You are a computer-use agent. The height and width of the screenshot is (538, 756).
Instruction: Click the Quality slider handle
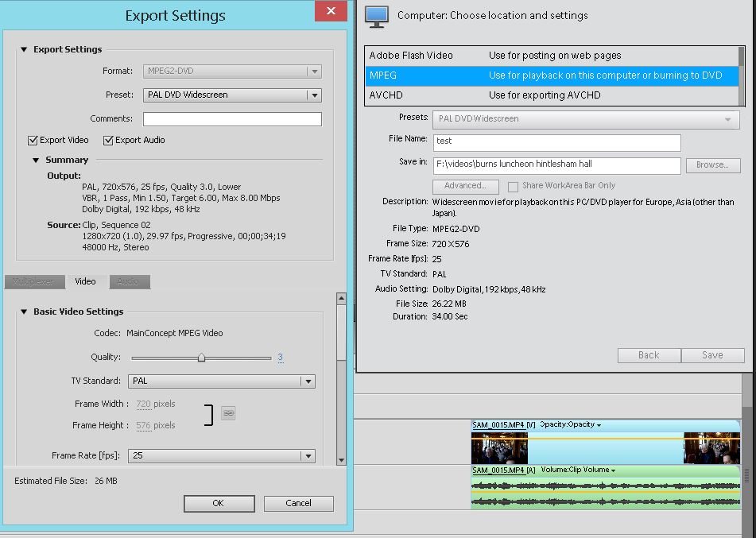(201, 358)
